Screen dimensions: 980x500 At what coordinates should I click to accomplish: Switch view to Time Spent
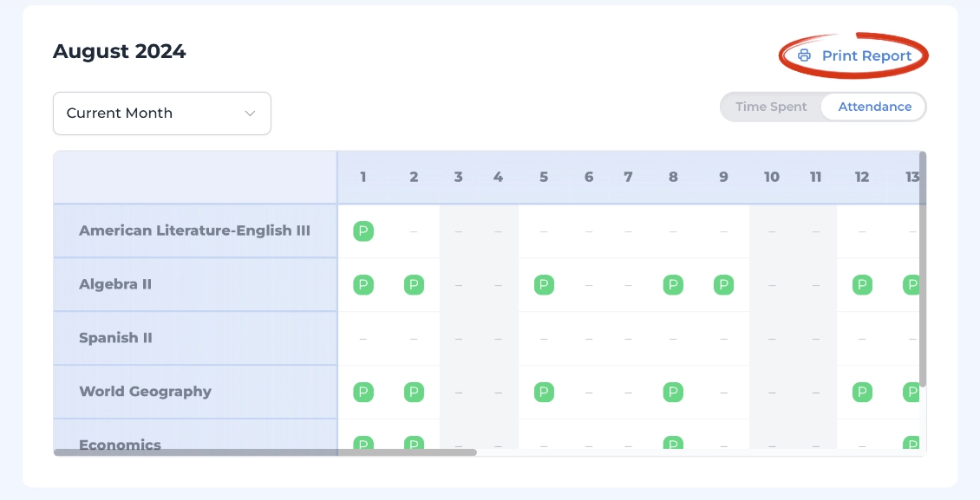[x=771, y=107]
